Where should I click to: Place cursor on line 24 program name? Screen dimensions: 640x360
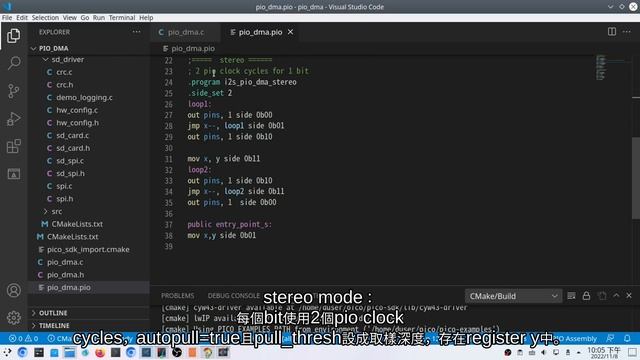pos(260,82)
